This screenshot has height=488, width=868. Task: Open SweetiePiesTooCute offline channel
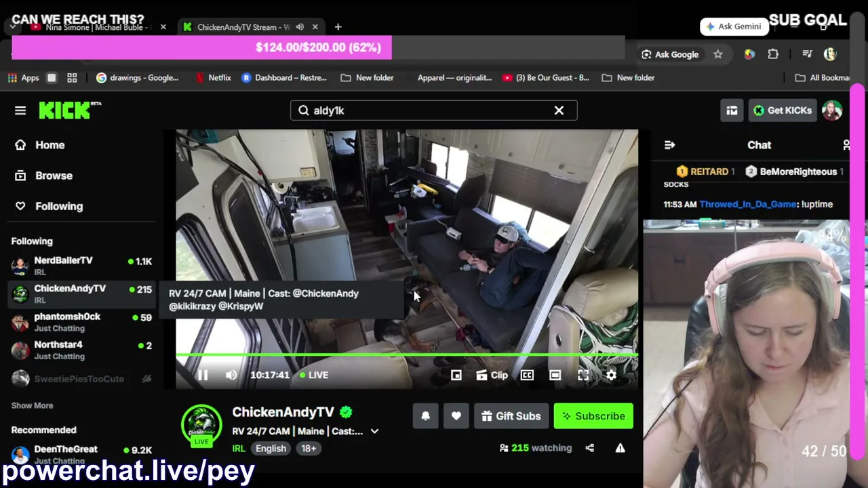82,379
